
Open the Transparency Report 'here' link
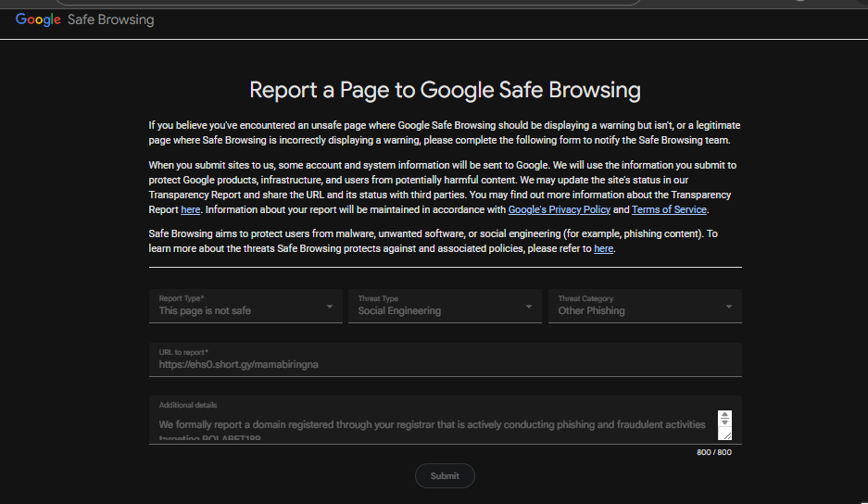191,210
